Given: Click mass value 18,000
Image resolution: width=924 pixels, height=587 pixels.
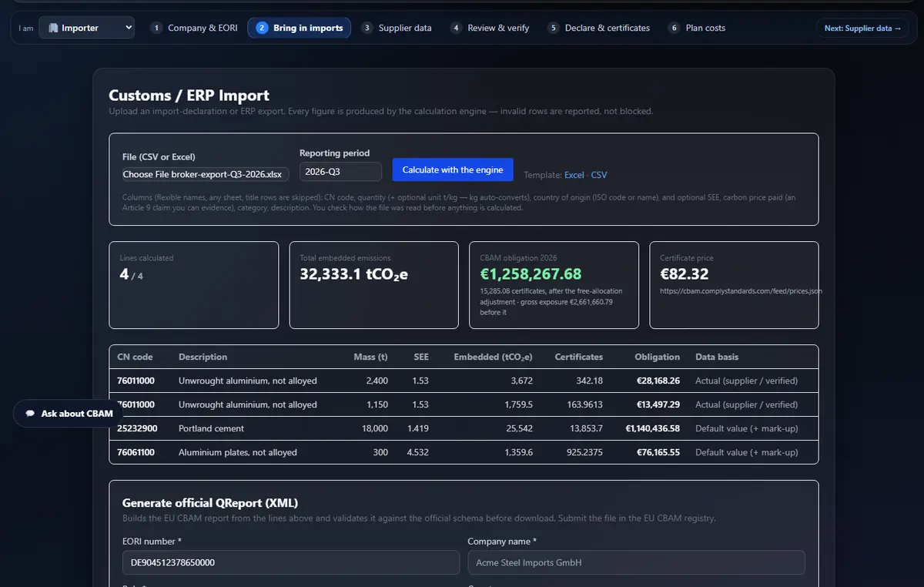Looking at the screenshot, I should [375, 428].
